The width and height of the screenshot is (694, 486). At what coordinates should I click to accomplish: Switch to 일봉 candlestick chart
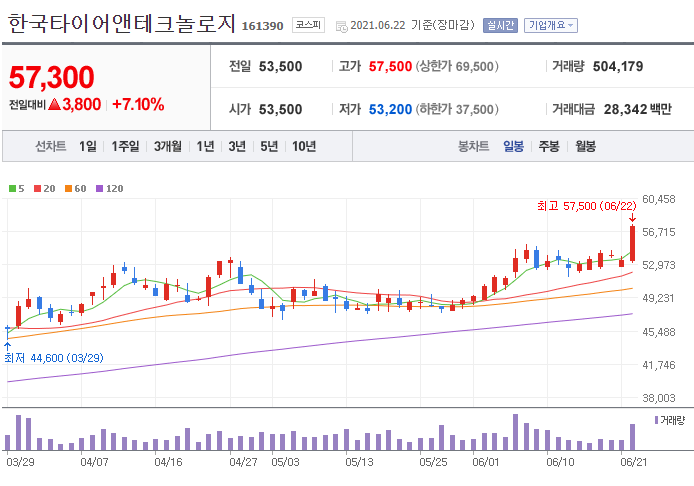513,146
